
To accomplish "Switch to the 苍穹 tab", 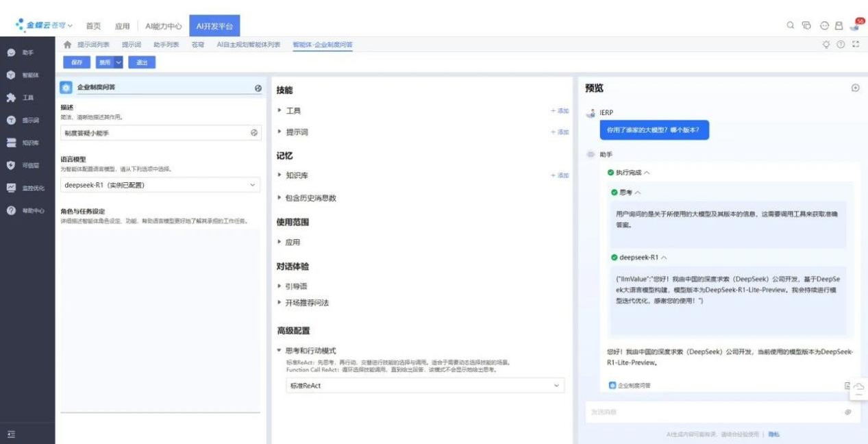I will click(198, 45).
